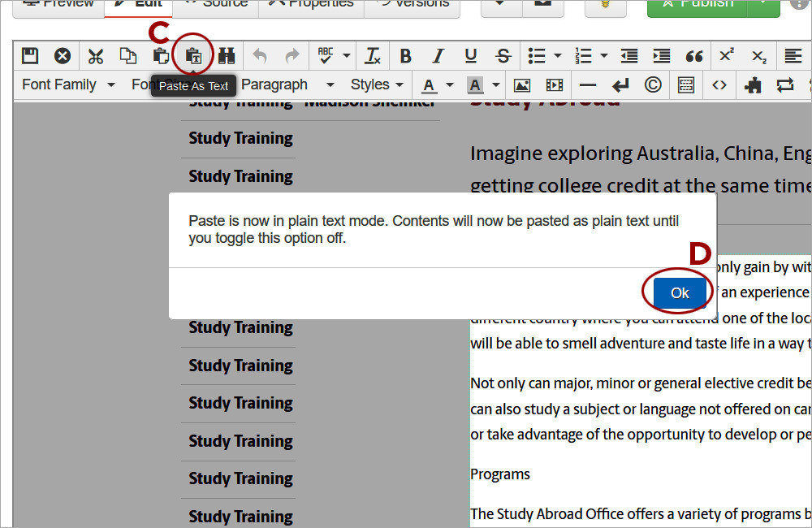Insert an image using the image icon
Image resolution: width=812 pixels, height=528 pixels.
tap(521, 84)
